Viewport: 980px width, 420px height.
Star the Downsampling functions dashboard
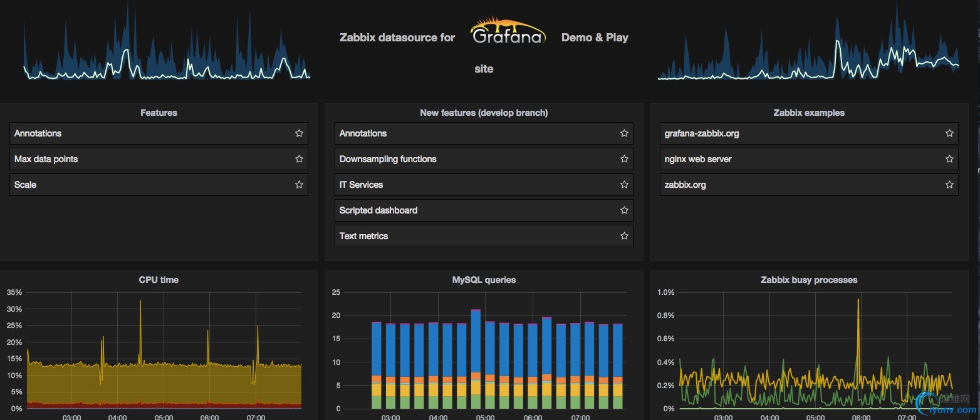point(624,159)
